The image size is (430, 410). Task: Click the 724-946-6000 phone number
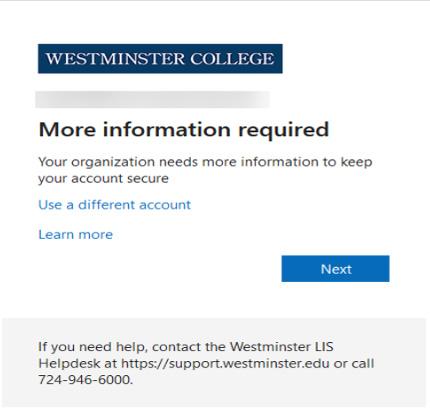pos(84,380)
